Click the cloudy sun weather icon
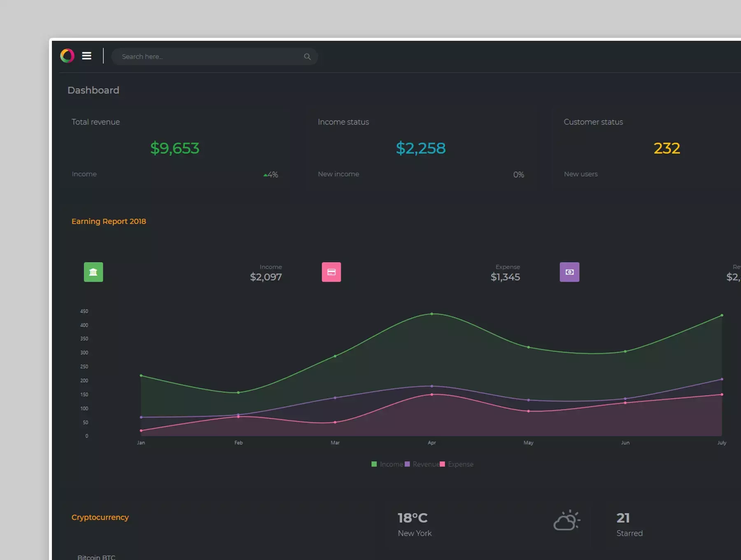This screenshot has height=560, width=741. (567, 520)
